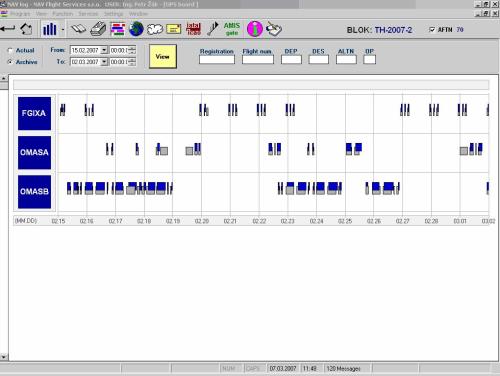Screen dimensions: 500x376
Task: Click the open book toolbar icon
Action: [x=78, y=29]
